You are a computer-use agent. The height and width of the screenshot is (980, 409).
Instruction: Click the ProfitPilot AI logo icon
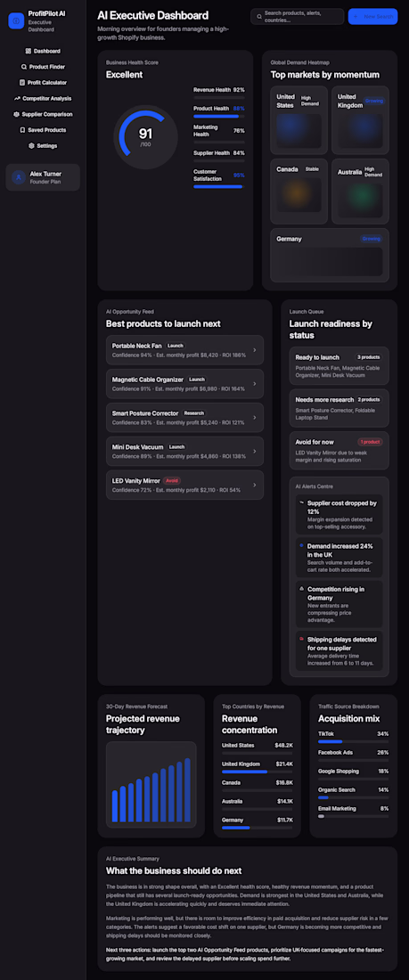pyautogui.click(x=16, y=20)
